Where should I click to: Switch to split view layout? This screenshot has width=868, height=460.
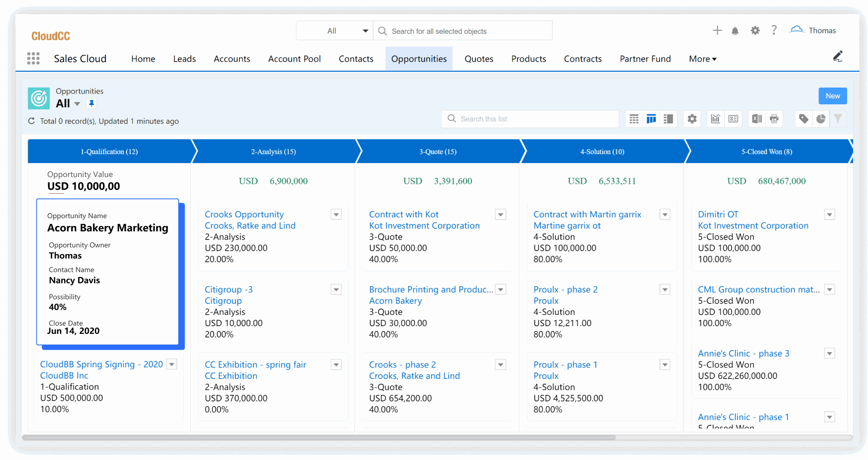point(668,119)
